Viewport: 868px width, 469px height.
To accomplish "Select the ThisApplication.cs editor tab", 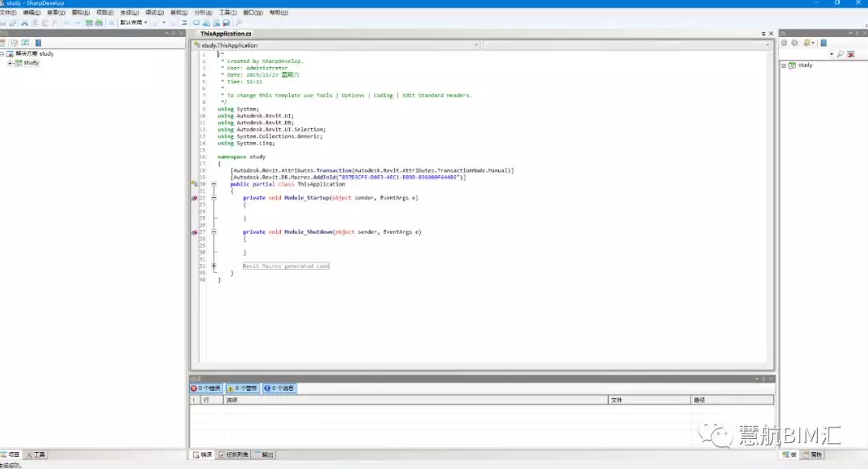I will point(226,34).
